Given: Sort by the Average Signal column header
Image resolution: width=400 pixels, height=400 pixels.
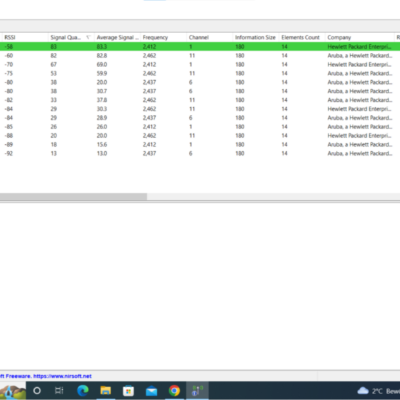Looking at the screenshot, I should tap(117, 37).
